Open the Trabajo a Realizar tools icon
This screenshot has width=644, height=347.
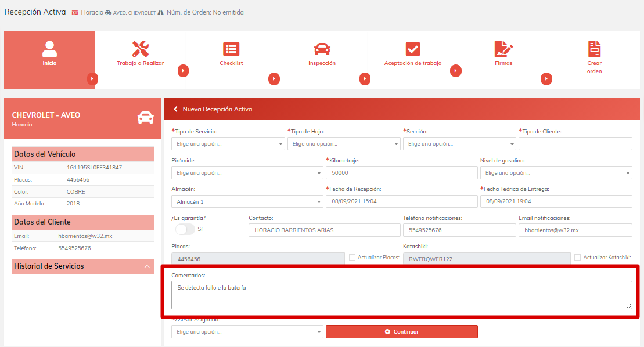pyautogui.click(x=141, y=49)
